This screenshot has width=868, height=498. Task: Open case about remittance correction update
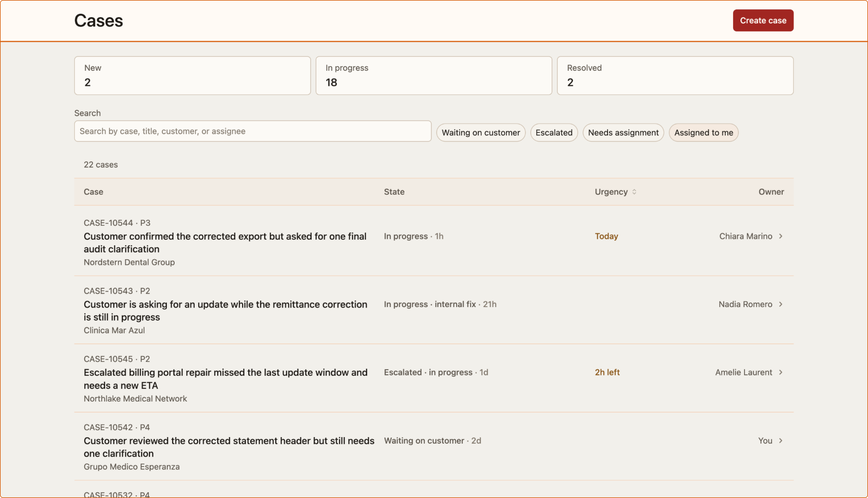pos(225,311)
